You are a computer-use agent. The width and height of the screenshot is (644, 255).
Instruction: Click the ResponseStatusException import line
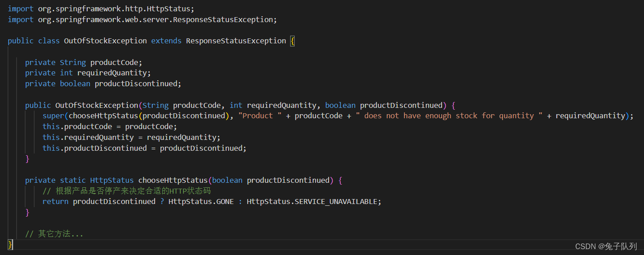pos(142,19)
